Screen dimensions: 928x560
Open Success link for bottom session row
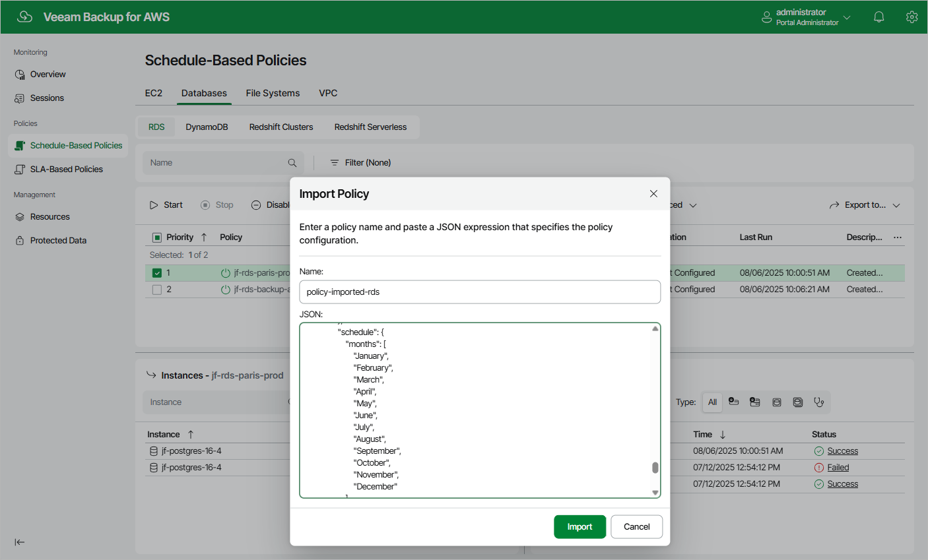(843, 484)
